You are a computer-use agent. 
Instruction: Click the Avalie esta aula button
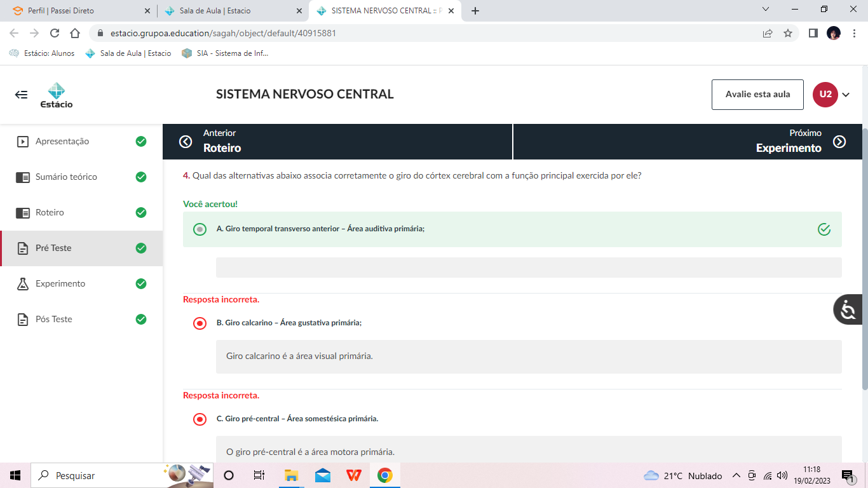(x=757, y=95)
